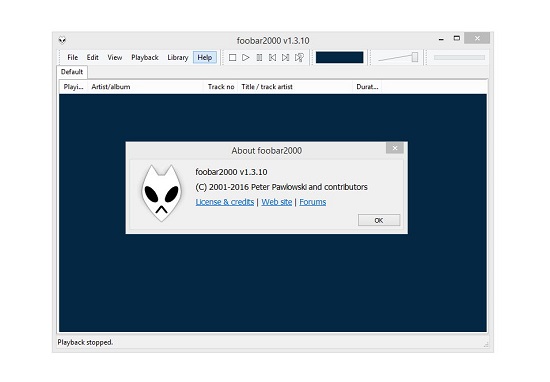Click the Track no column header
Viewport: 550px width, 382px height.
(x=221, y=87)
